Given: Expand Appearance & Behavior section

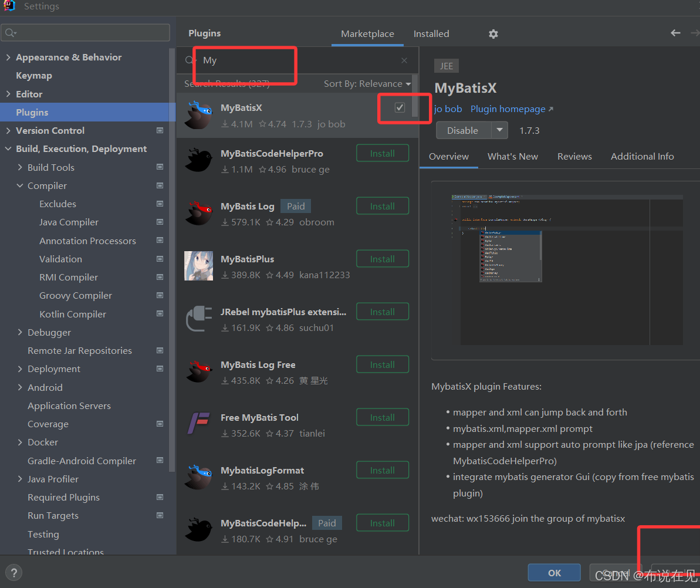Looking at the screenshot, I should pyautogui.click(x=8, y=57).
